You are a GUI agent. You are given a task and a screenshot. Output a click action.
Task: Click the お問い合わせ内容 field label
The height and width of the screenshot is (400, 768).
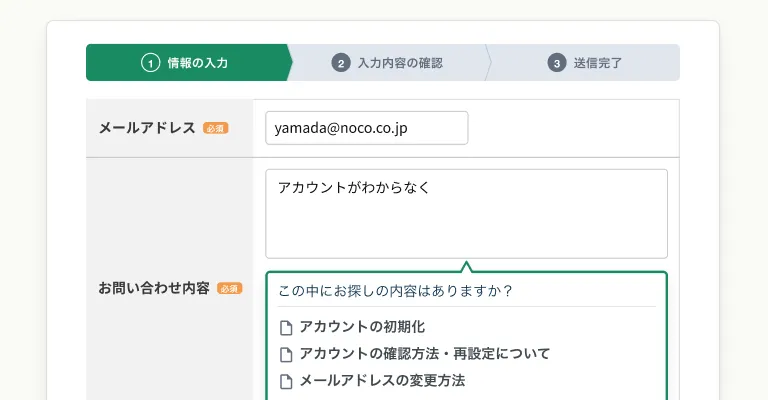[x=154, y=288]
